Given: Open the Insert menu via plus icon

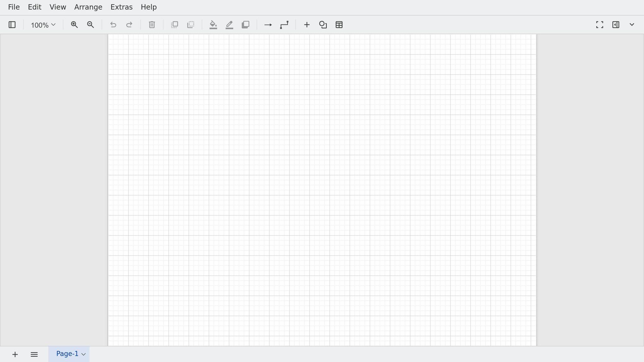Looking at the screenshot, I should [x=306, y=25].
